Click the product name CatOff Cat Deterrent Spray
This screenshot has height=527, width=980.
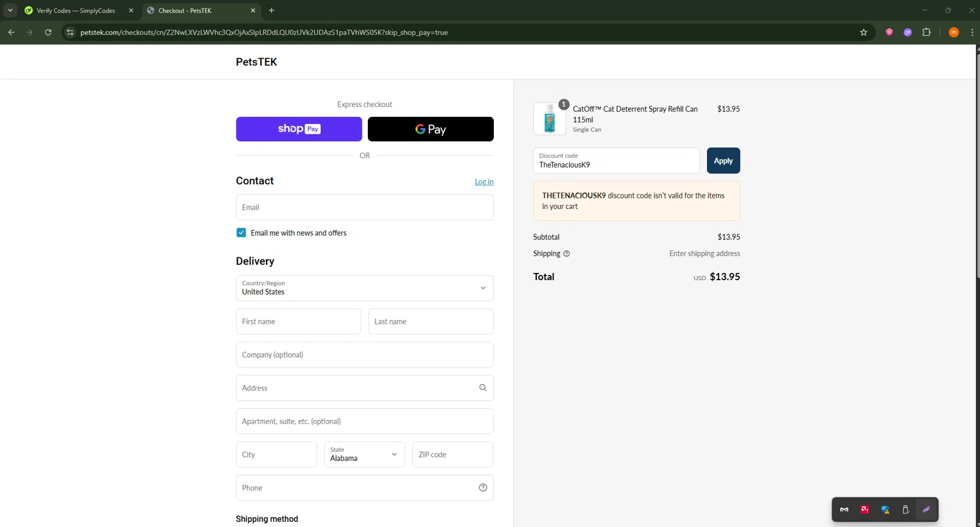point(635,114)
